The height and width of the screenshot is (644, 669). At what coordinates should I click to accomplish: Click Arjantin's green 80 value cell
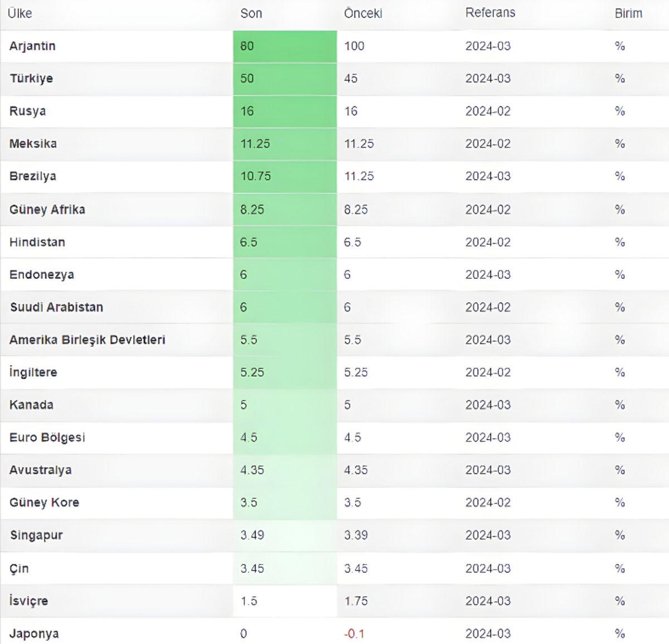tap(247, 46)
